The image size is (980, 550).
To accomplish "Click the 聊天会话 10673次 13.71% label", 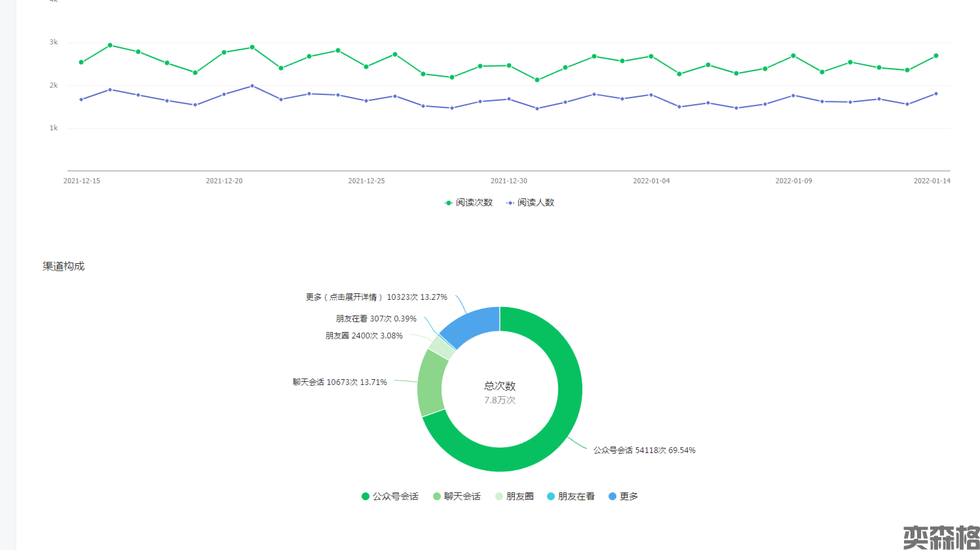I will pos(339,382).
